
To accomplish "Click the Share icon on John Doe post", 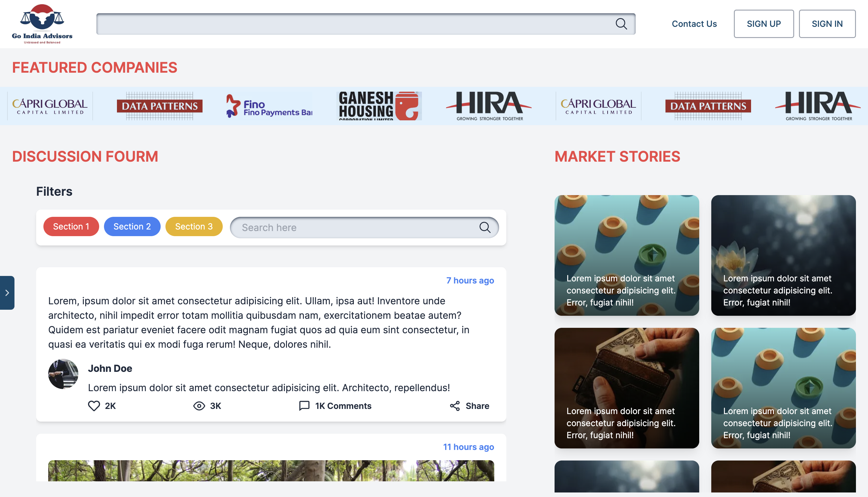I will 455,406.
